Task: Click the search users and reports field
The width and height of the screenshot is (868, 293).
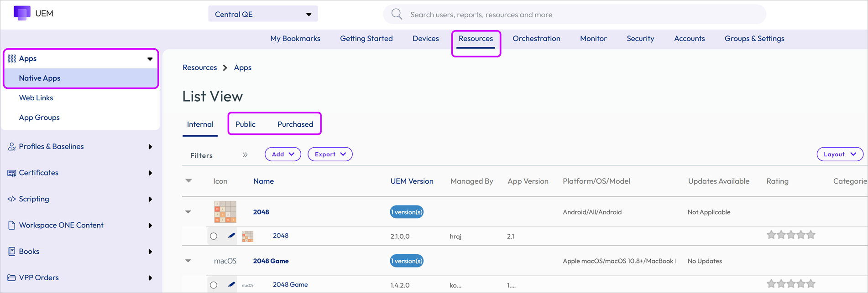Action: [575, 15]
